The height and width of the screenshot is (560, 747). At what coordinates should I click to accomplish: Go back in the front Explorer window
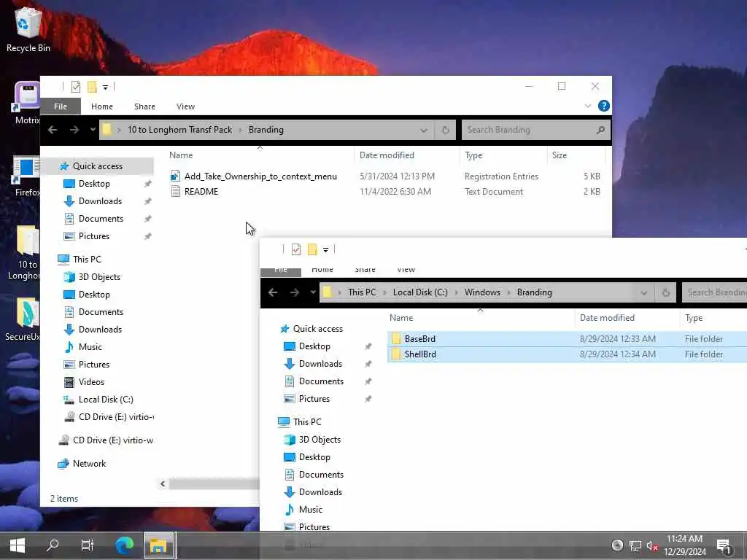[273, 292]
